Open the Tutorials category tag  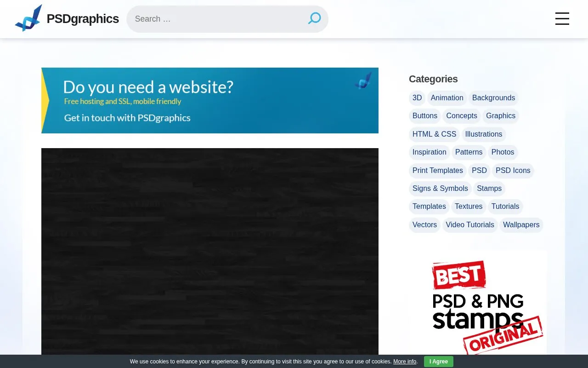(505, 207)
